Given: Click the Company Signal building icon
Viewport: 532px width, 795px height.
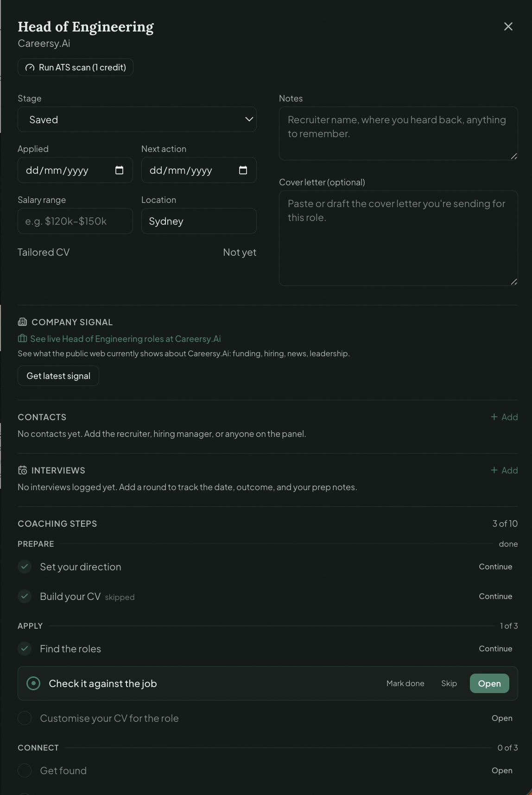Looking at the screenshot, I should pos(22,322).
